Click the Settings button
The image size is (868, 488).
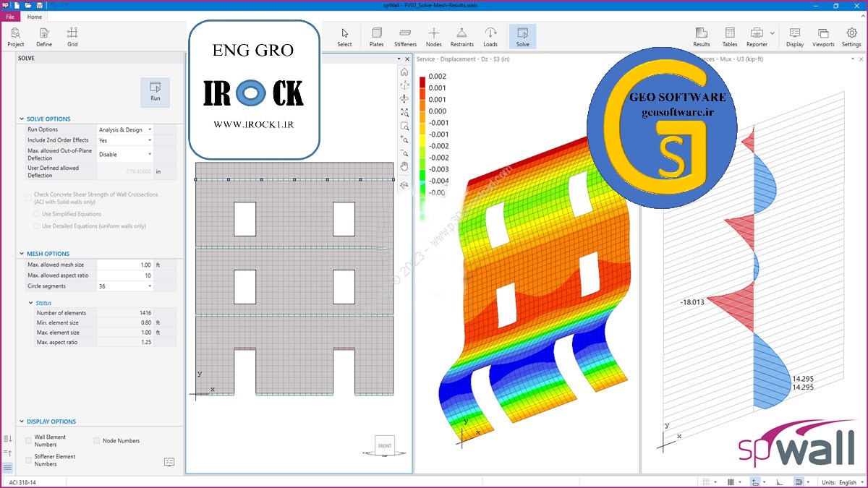coord(851,37)
